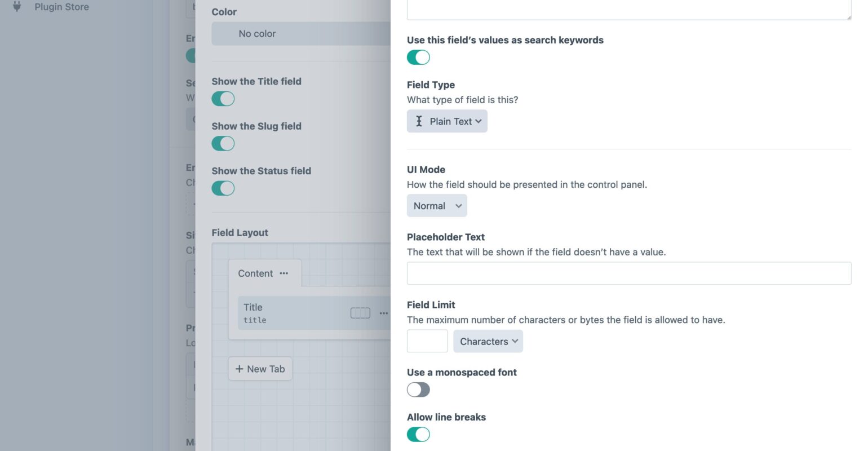
Task: Click the Title field width icon
Action: [x=360, y=313]
